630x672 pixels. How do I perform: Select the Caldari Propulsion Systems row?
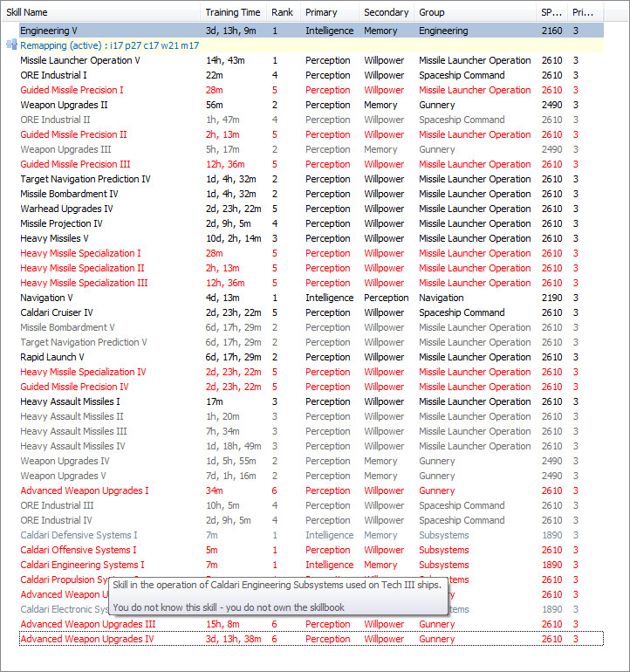pos(65,579)
